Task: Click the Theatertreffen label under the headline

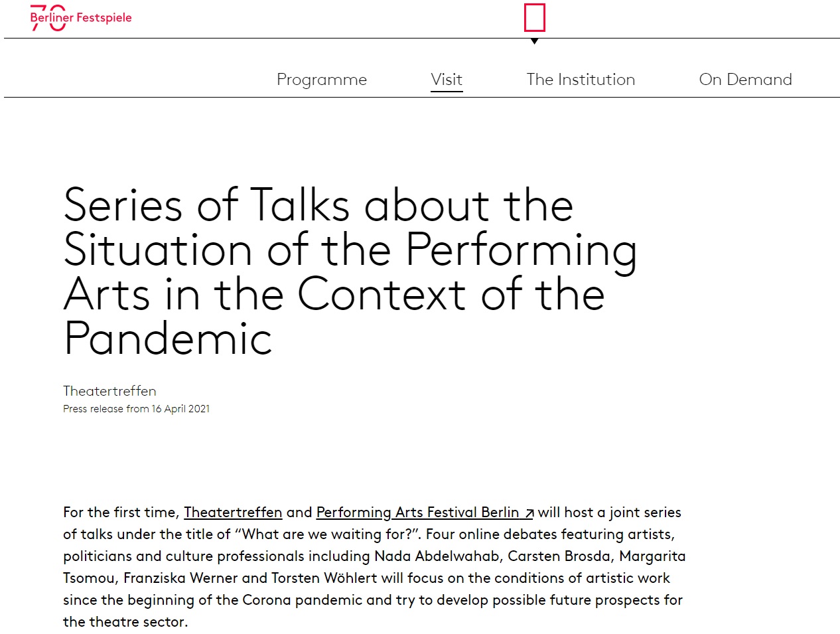Action: click(109, 391)
